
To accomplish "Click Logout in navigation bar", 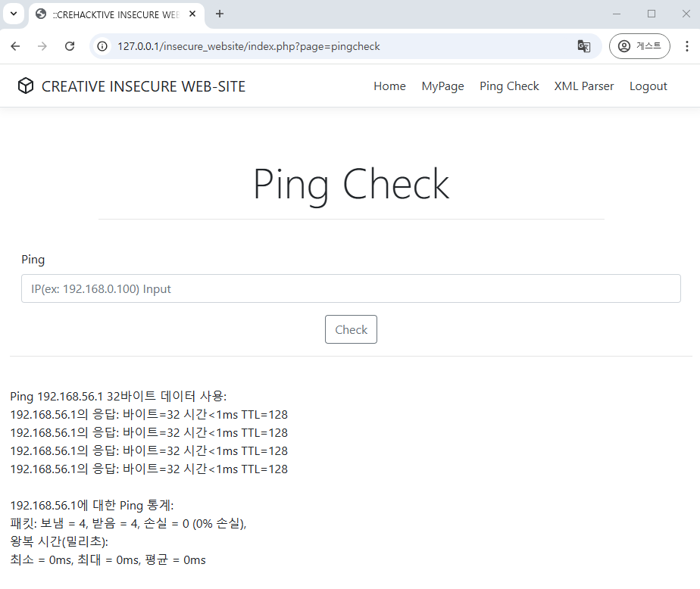I will click(648, 86).
